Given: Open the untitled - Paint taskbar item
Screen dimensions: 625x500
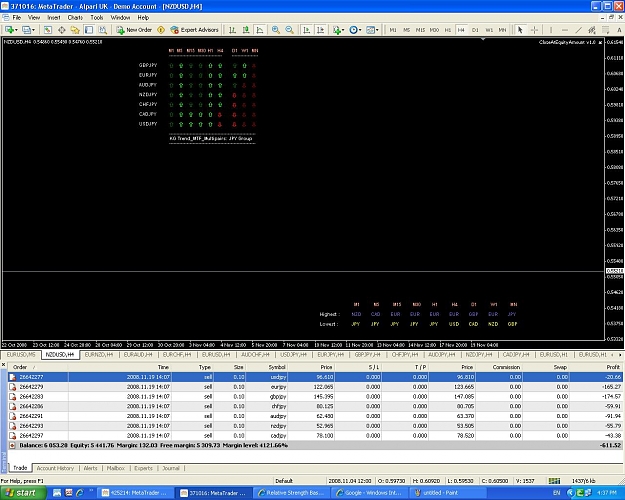Looking at the screenshot, I should click(448, 493).
